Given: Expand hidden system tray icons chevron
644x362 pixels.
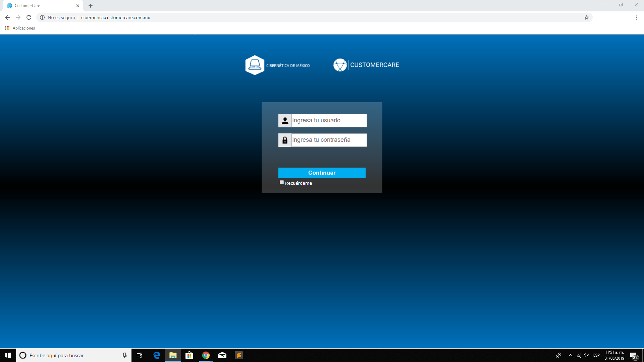Looking at the screenshot, I should point(571,355).
